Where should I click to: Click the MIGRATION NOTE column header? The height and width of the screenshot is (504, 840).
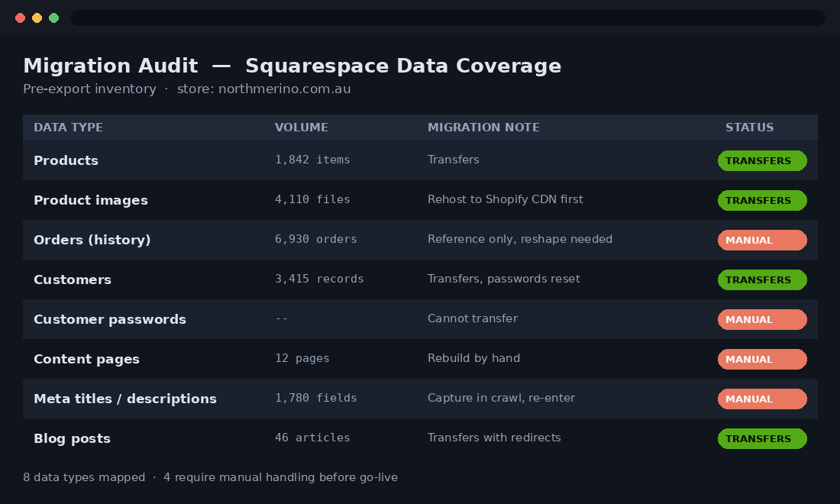483,128
